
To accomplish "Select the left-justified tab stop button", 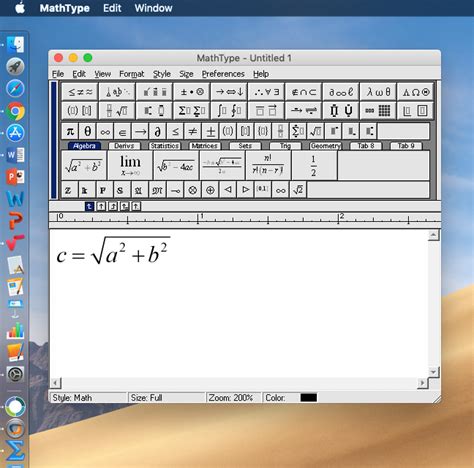I will coord(89,207).
